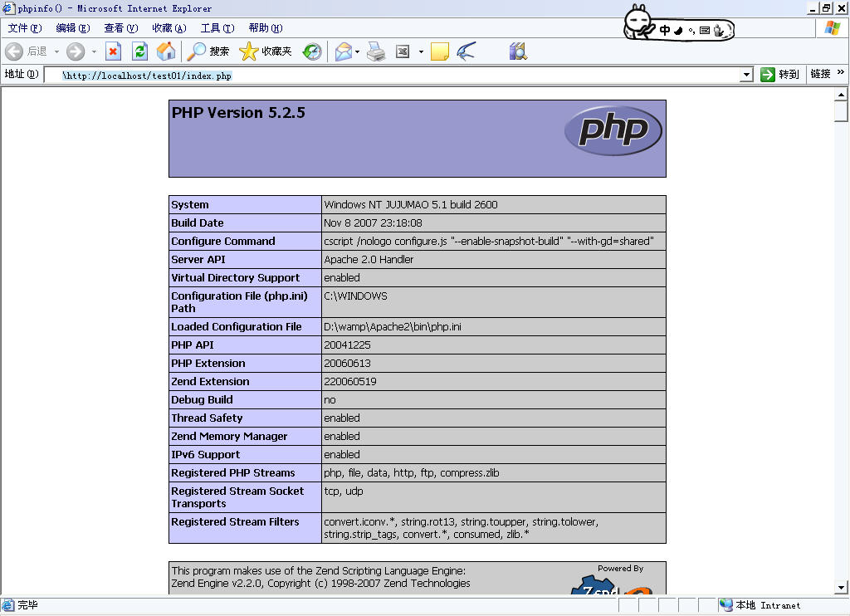This screenshot has height=616, width=850.
Task: Open the 文件(F) menu
Action: 25,28
